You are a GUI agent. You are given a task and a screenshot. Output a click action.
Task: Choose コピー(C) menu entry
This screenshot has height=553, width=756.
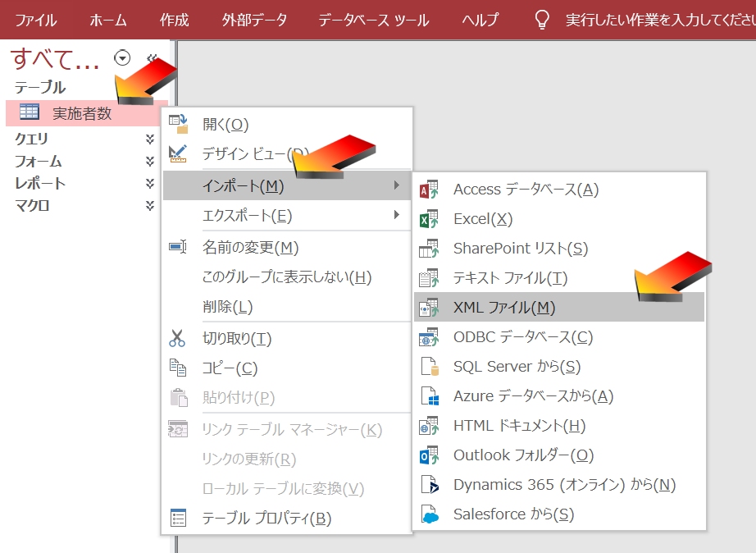[x=287, y=368]
